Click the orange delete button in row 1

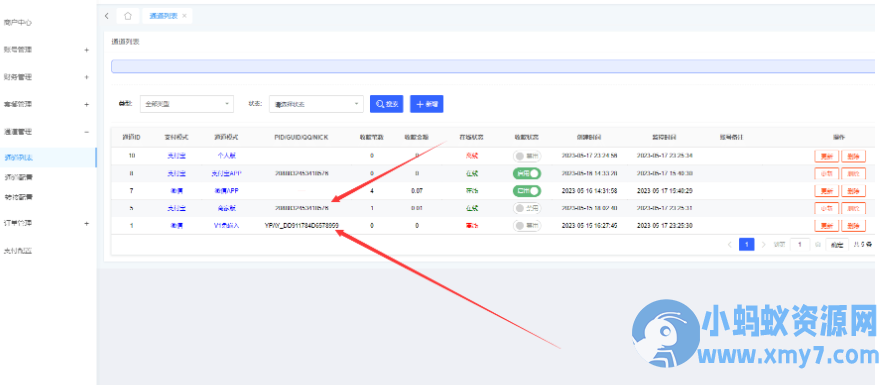click(853, 225)
